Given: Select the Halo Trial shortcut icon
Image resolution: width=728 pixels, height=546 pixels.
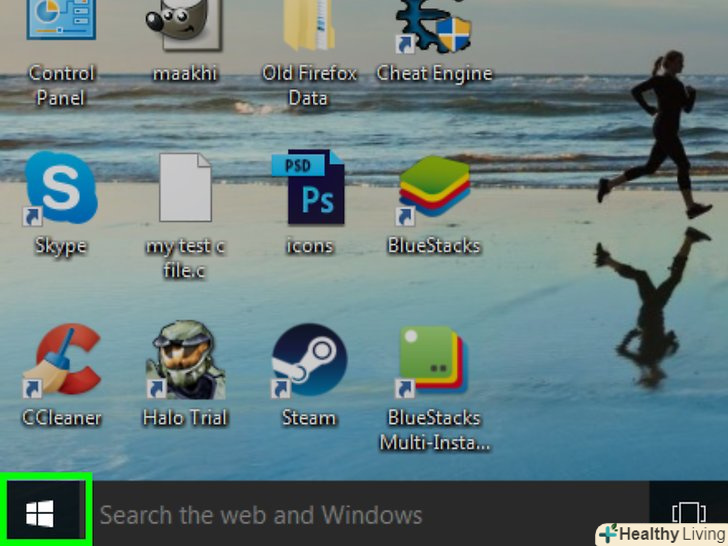Looking at the screenshot, I should pos(185,360).
